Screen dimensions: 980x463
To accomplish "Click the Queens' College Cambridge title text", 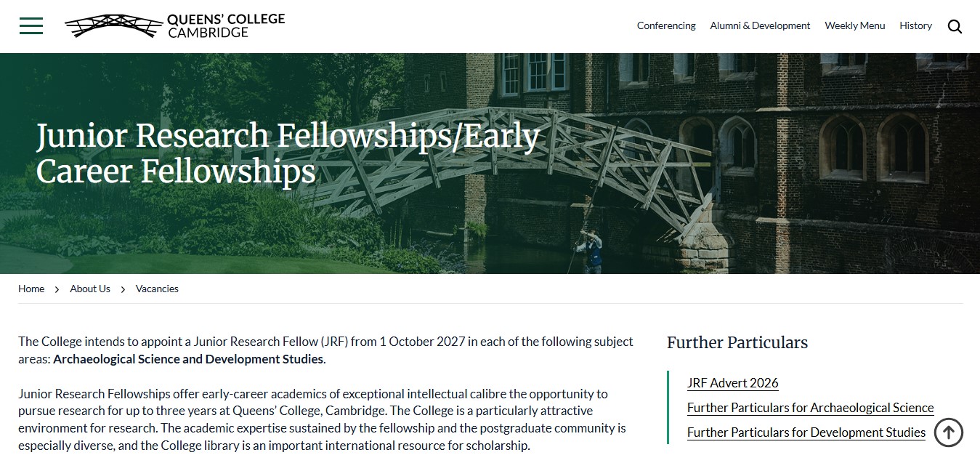I will (226, 25).
